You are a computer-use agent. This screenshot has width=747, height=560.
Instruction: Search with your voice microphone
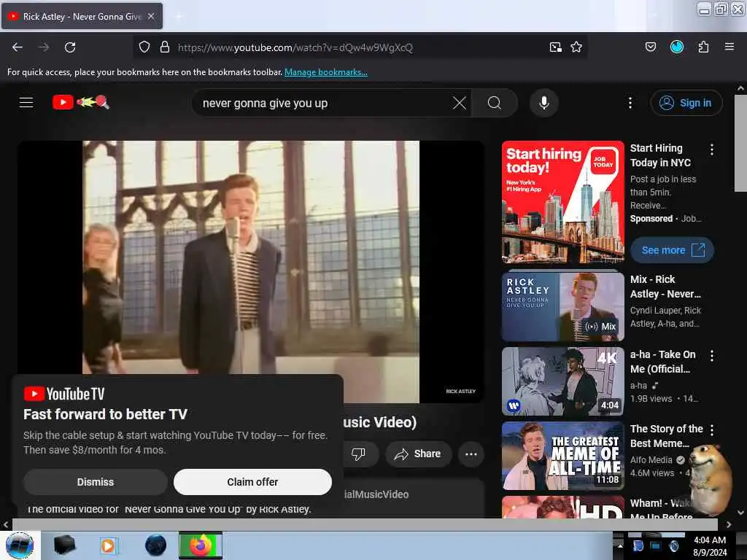544,103
